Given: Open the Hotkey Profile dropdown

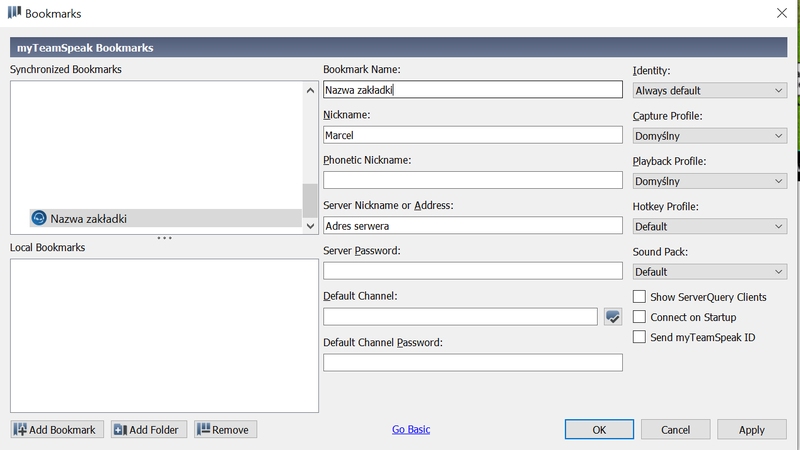Looking at the screenshot, I should (710, 226).
